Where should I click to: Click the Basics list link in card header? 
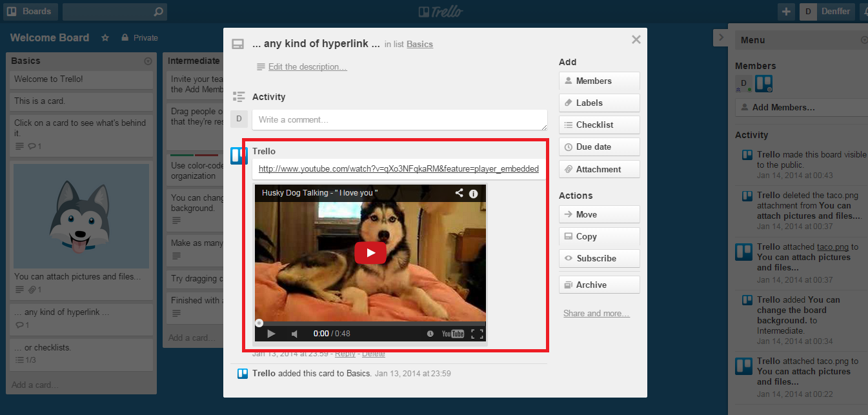pyautogui.click(x=419, y=45)
